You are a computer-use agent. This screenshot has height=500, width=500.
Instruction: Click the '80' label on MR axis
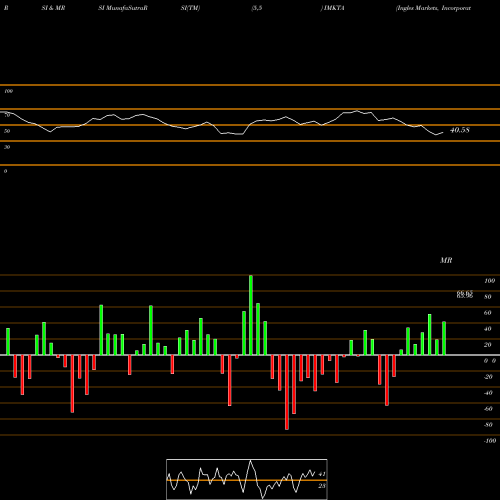[488, 297]
